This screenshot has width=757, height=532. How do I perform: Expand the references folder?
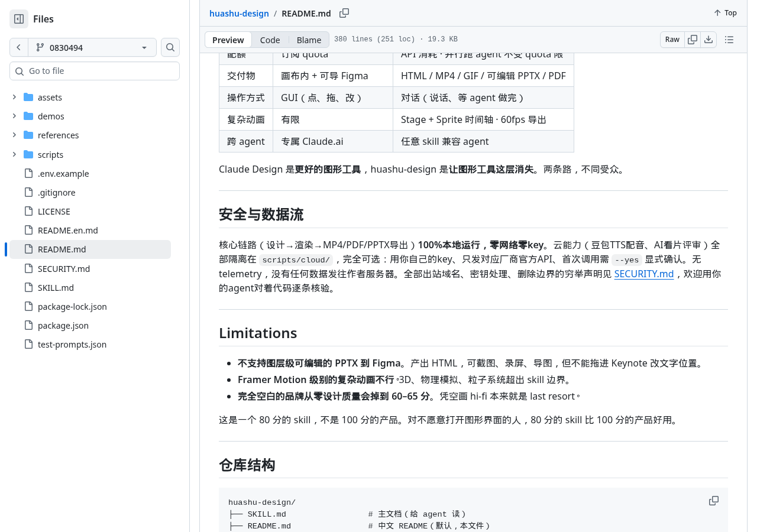14,135
